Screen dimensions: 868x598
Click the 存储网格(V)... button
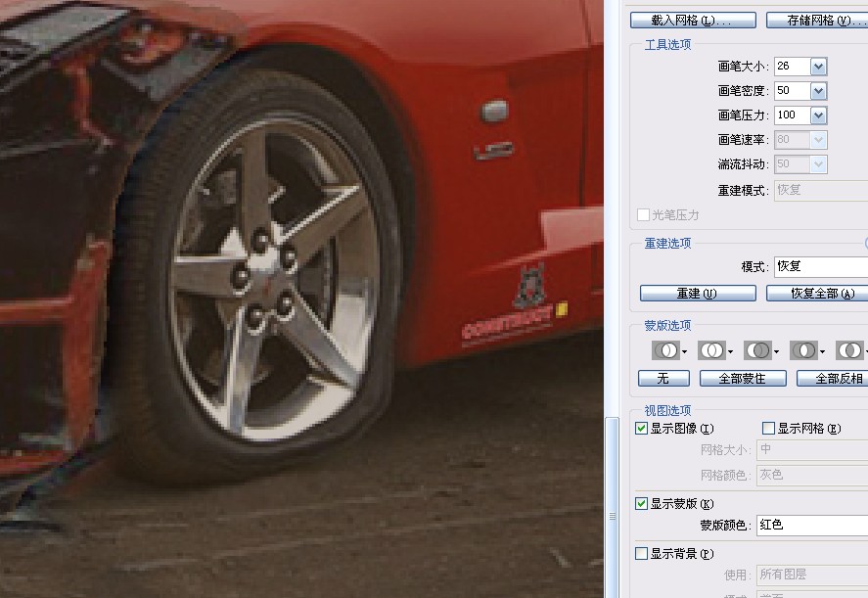click(817, 20)
